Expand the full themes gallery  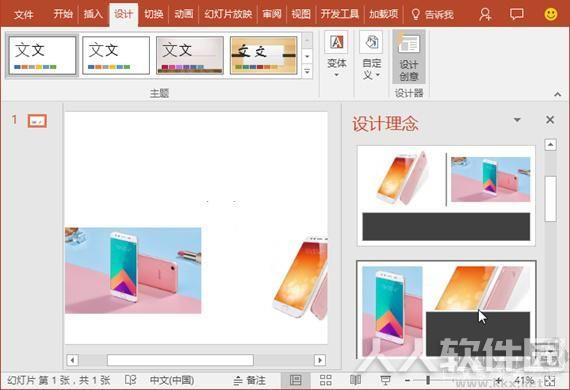click(x=307, y=71)
